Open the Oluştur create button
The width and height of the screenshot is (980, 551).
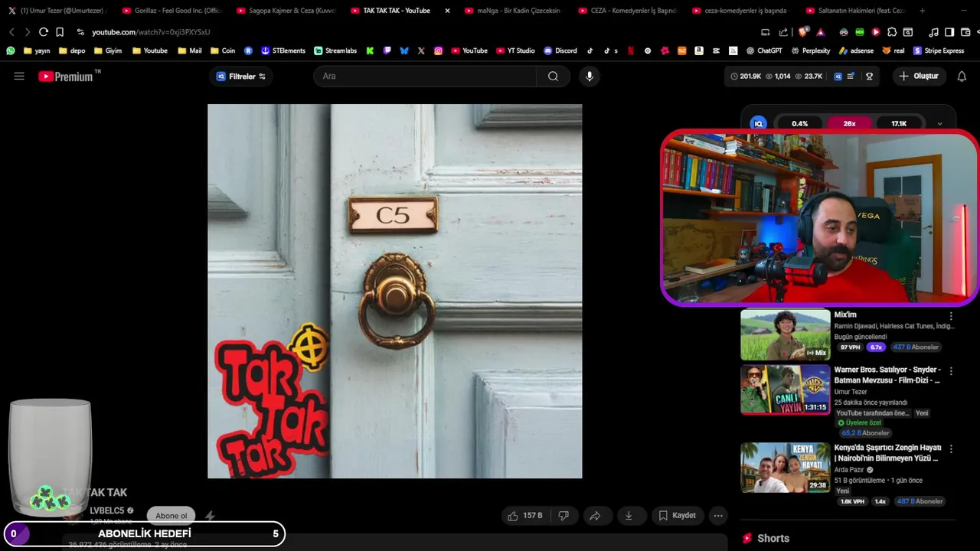coord(919,77)
